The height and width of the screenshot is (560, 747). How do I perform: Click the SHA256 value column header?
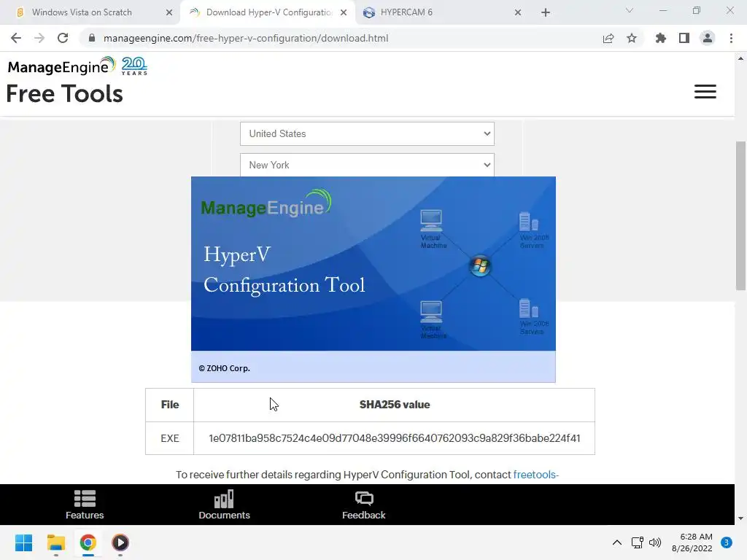[x=395, y=405]
